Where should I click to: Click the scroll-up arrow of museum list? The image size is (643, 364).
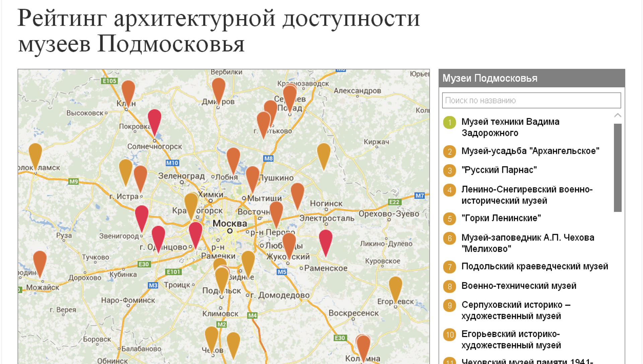618,115
